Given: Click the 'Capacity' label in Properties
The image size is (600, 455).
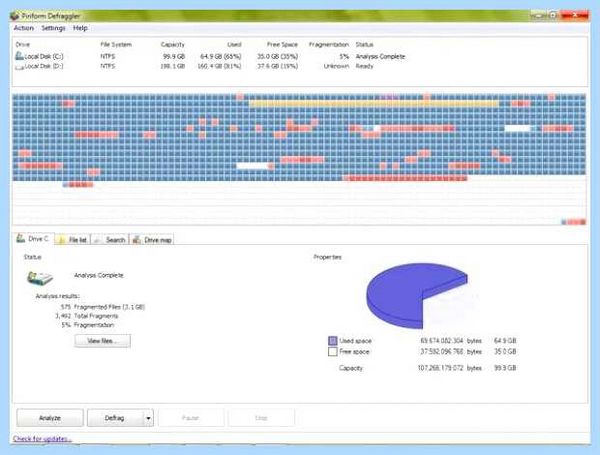Looking at the screenshot, I should point(351,368).
